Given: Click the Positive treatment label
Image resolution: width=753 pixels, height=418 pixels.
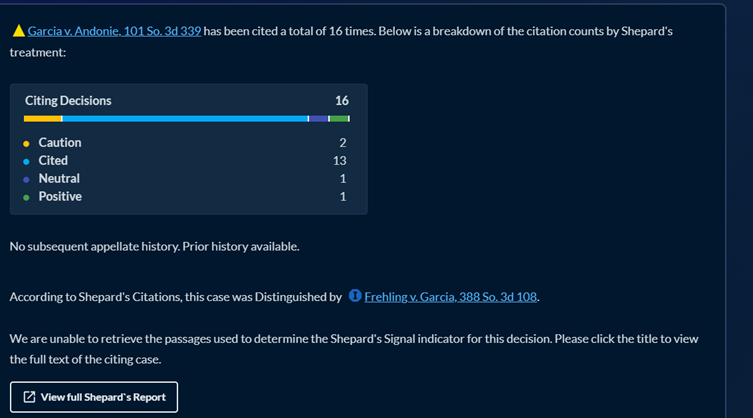Looking at the screenshot, I should [x=60, y=197].
